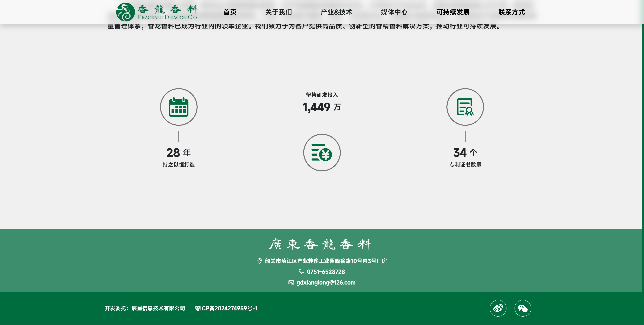644x325 pixels.
Task: Open 关于我们 menu item
Action: click(279, 12)
